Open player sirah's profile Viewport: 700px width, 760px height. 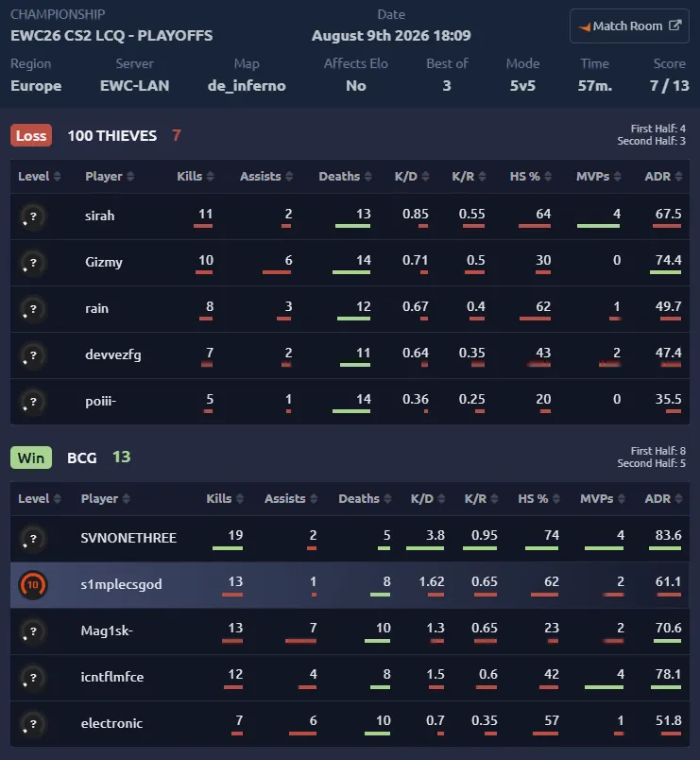point(100,216)
